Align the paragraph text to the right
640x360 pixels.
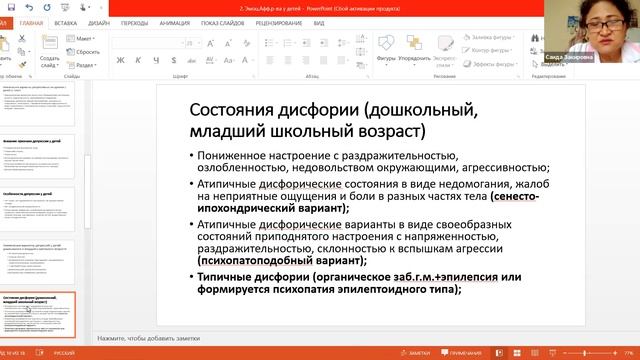[306, 60]
